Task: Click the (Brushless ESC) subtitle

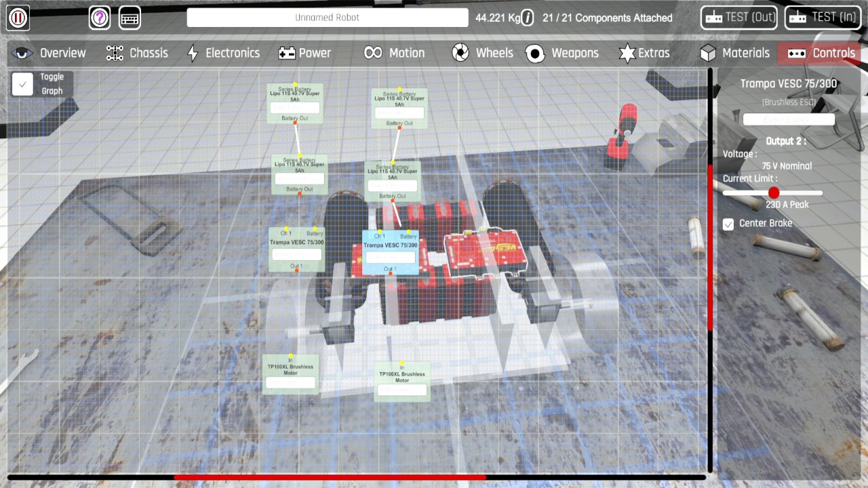Action: click(789, 102)
